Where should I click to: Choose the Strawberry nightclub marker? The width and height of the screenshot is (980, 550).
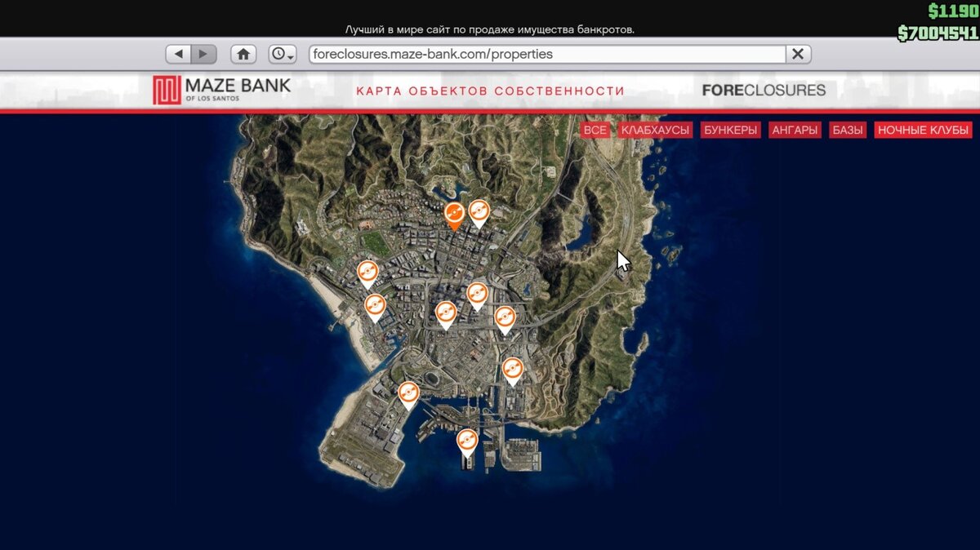(x=445, y=314)
